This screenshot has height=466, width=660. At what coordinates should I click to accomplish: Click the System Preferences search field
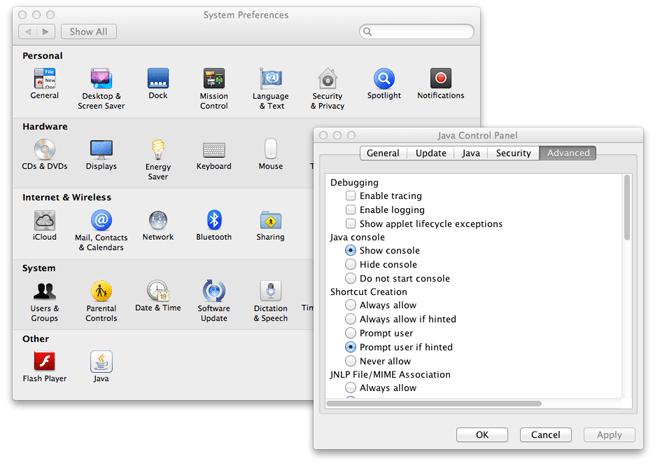point(417,32)
